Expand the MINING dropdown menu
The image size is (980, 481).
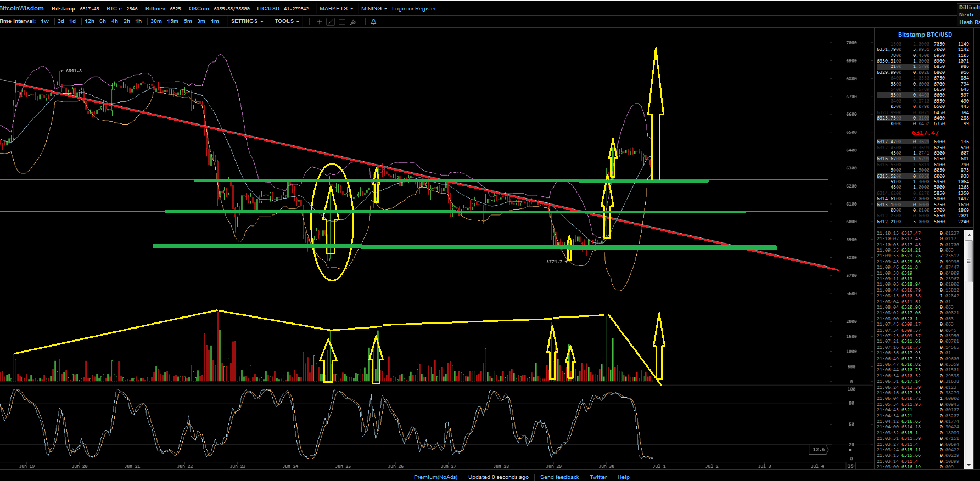coord(374,9)
